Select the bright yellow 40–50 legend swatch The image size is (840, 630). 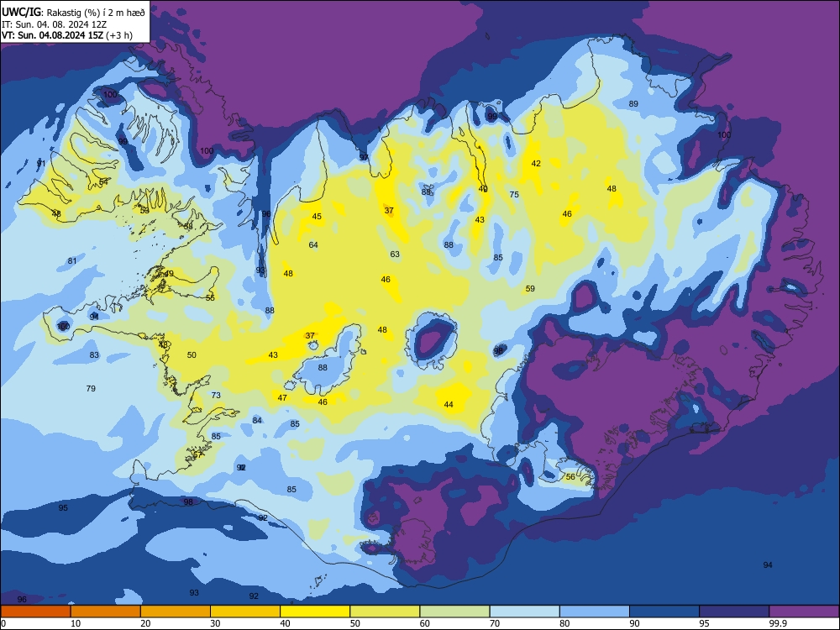315,612
